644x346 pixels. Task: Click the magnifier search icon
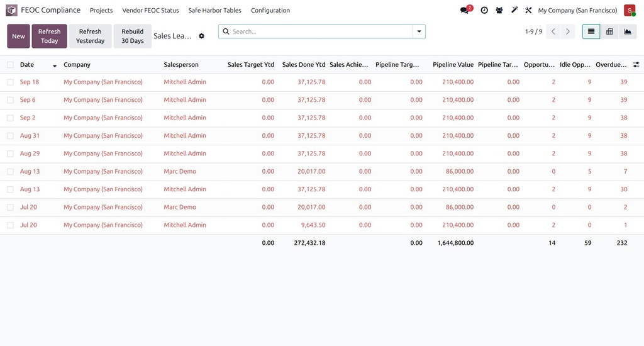pos(226,31)
